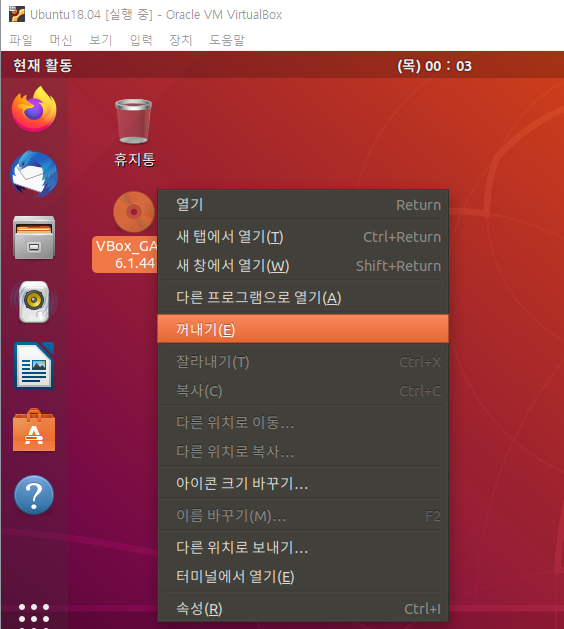Choose 터미널에서 열기(E)
Screen dimensions: 564x629
pyautogui.click(x=303, y=576)
